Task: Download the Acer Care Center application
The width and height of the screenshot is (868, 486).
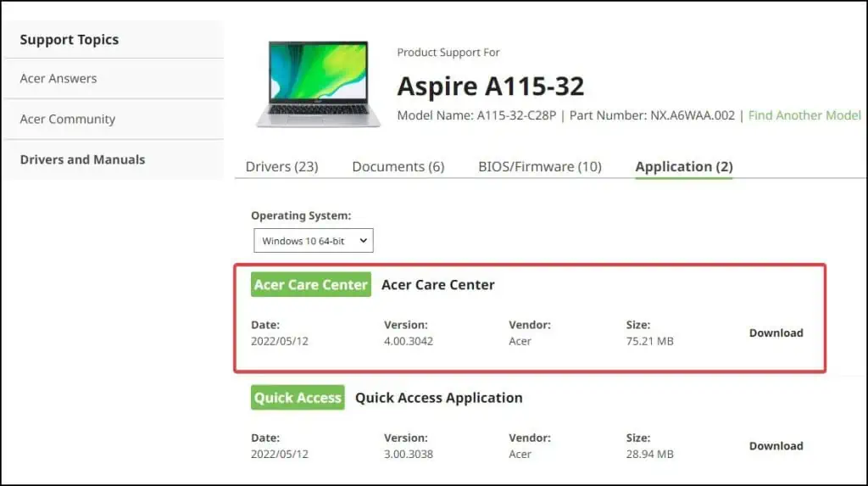Action: coord(776,332)
